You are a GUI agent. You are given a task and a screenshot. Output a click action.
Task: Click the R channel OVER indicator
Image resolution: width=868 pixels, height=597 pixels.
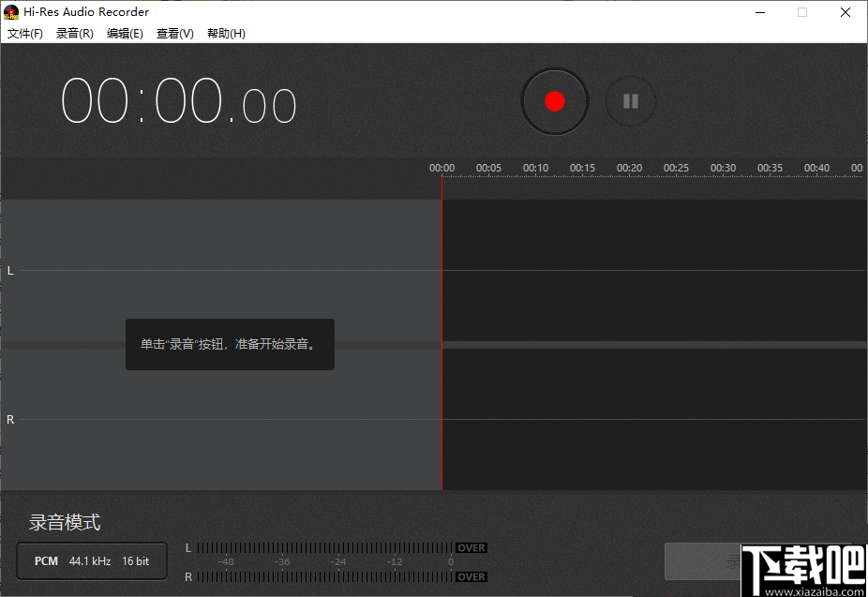[x=471, y=576]
